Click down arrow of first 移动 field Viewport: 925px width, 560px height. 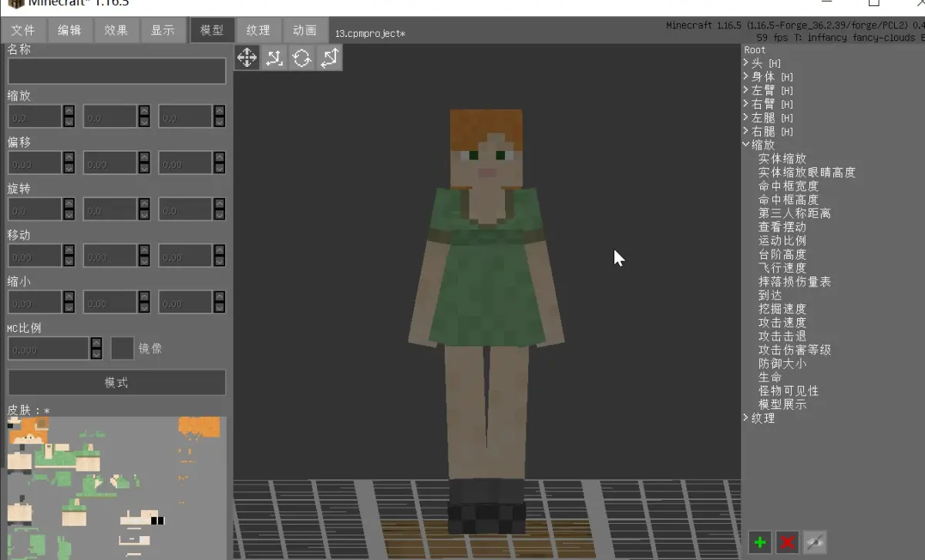[69, 260]
